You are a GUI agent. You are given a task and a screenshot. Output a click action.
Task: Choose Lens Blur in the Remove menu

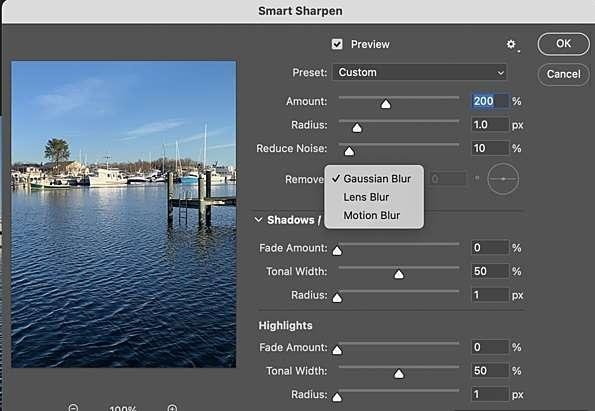click(374, 197)
